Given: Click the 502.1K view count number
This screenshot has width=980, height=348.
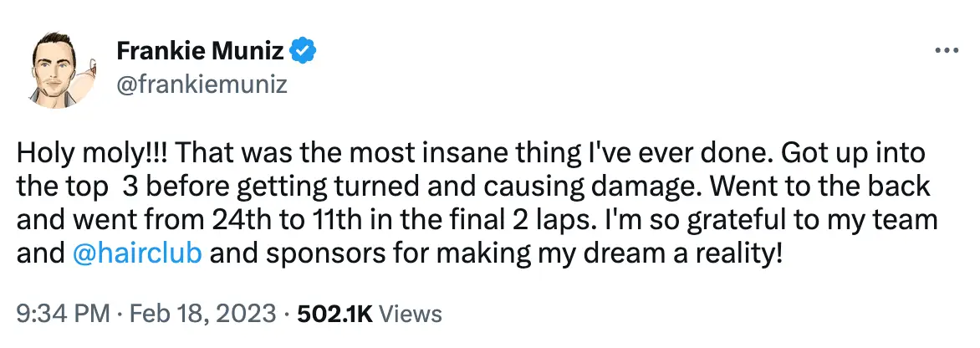Looking at the screenshot, I should 334,314.
